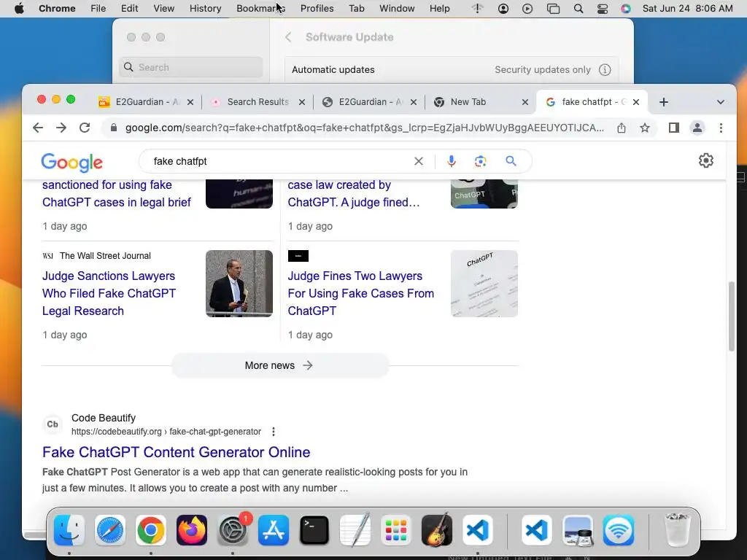Open the WSJ article photo thumbnail
The height and width of the screenshot is (560, 747).
click(239, 284)
